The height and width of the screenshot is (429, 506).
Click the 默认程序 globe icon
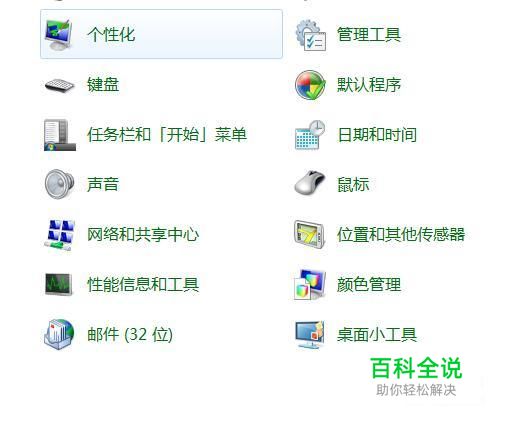coord(310,85)
